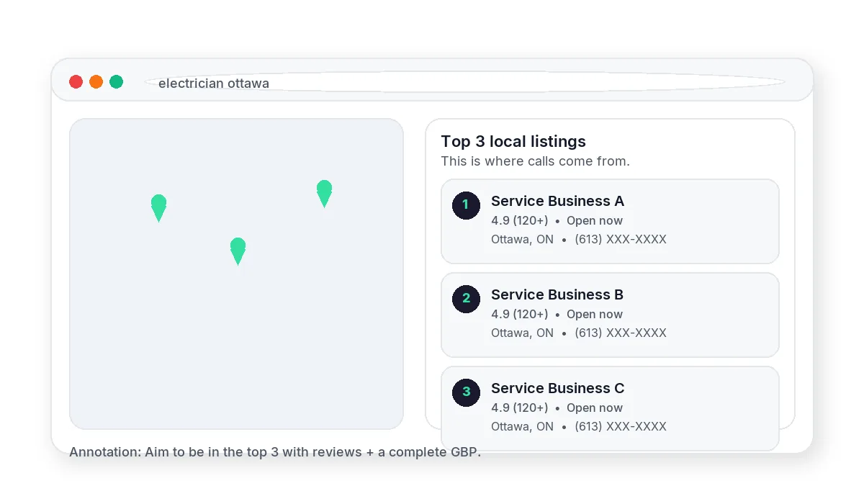Click the green maximize window dot

pyautogui.click(x=116, y=81)
